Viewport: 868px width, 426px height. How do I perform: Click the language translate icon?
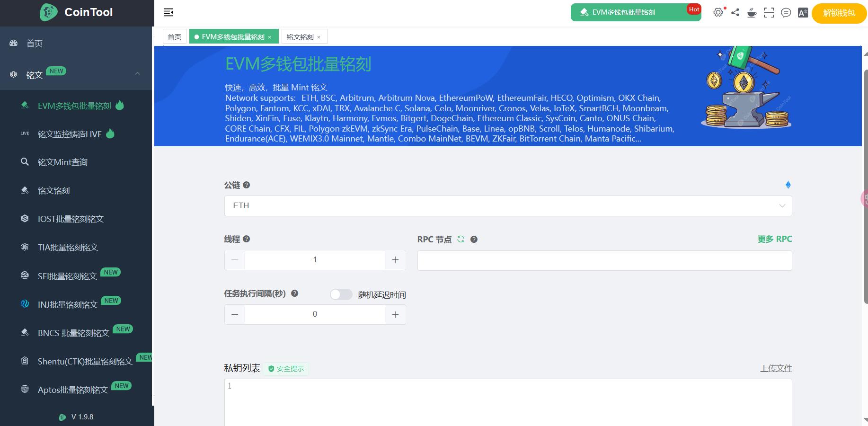[x=803, y=13]
